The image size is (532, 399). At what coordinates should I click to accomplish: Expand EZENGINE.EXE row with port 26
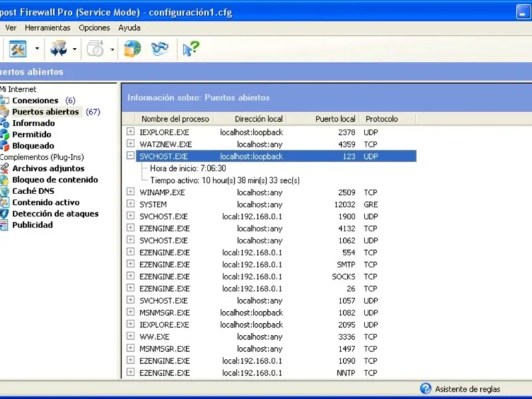[x=130, y=288]
